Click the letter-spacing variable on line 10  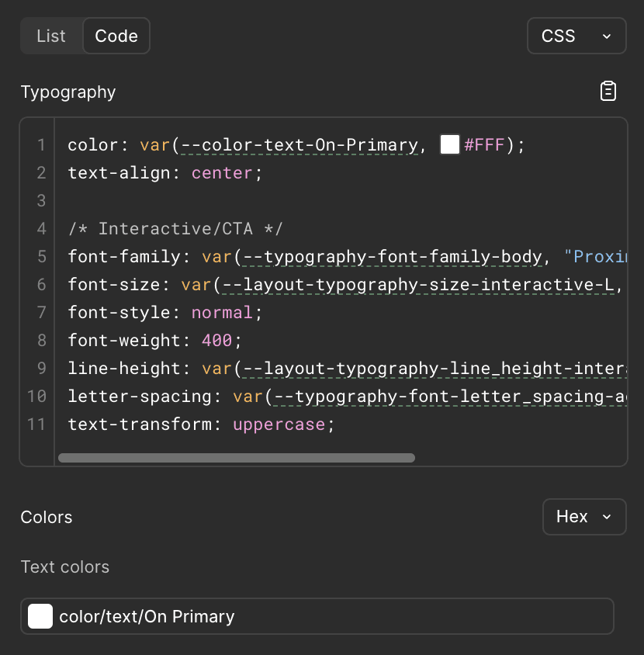click(x=448, y=397)
